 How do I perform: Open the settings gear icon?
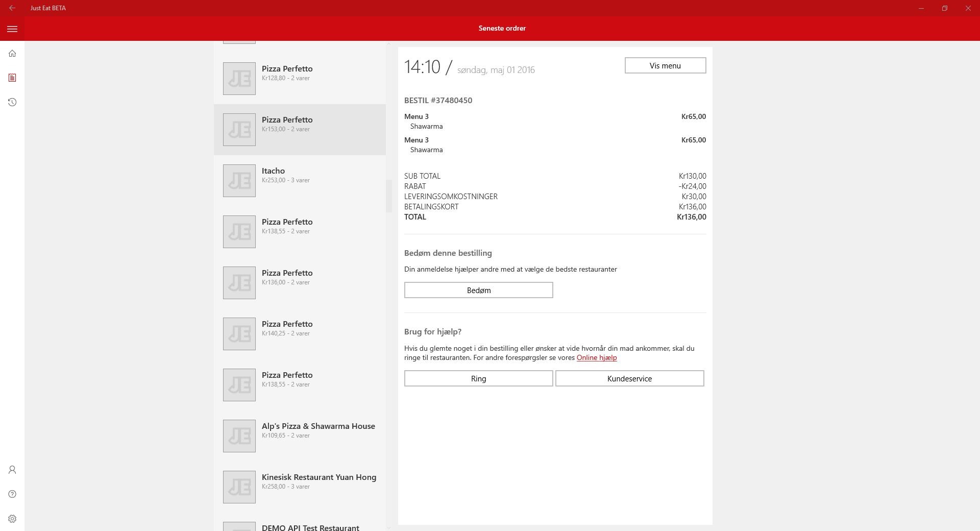click(x=12, y=519)
